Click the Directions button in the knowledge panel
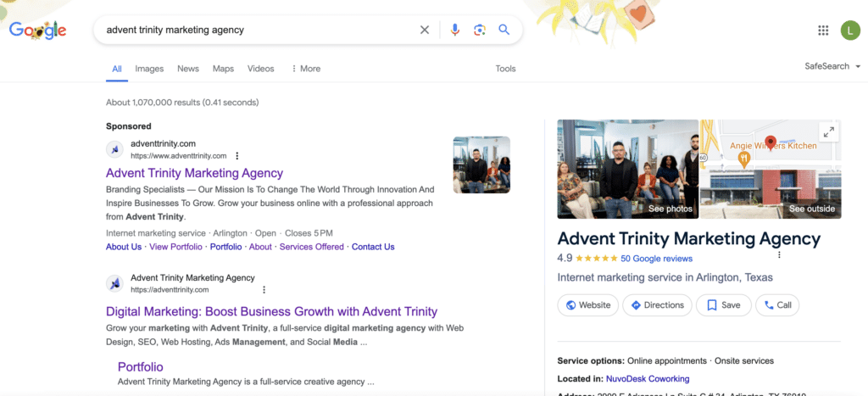This screenshot has width=868, height=396. pyautogui.click(x=657, y=305)
